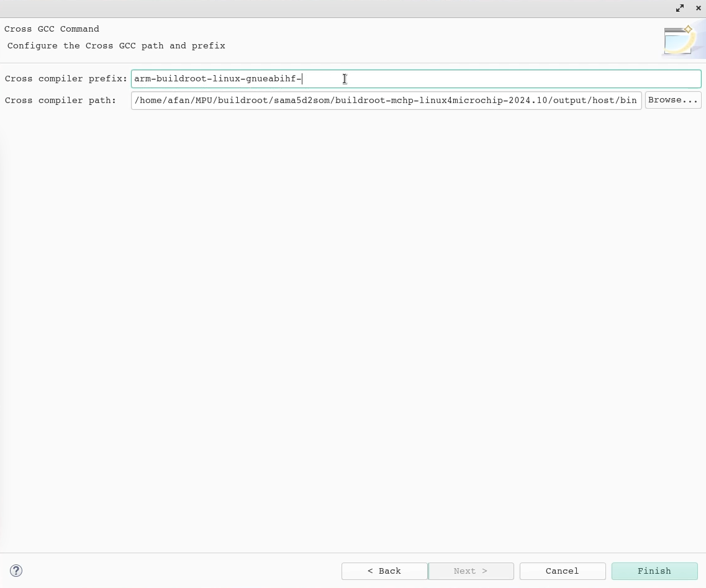Click the Help question mark icon

(16, 571)
